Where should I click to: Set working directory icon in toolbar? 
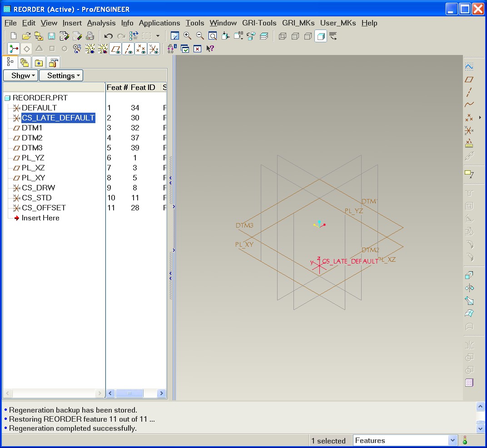coord(39,36)
